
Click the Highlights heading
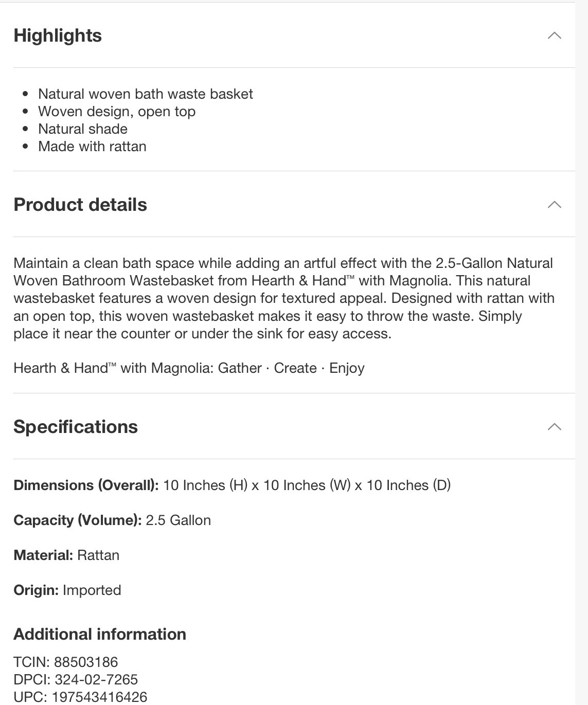click(58, 35)
